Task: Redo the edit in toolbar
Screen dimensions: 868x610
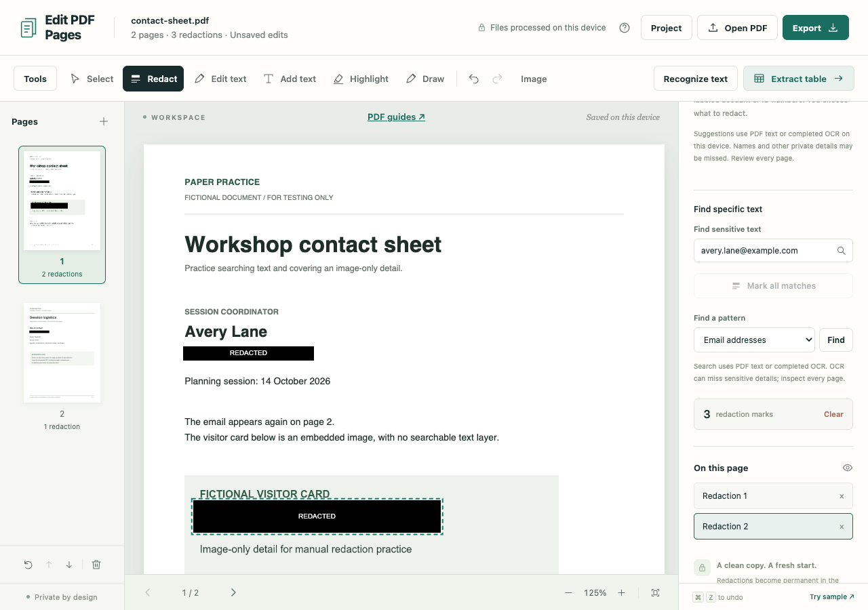Action: click(x=498, y=79)
